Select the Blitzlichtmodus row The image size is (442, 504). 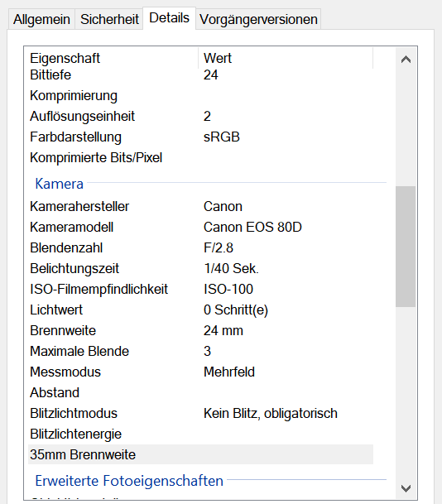(x=200, y=413)
